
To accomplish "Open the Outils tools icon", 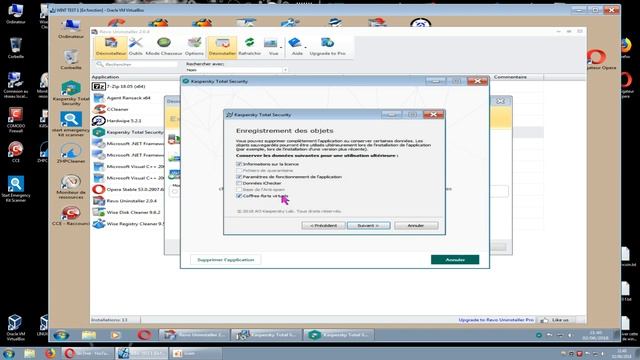I will click(136, 47).
